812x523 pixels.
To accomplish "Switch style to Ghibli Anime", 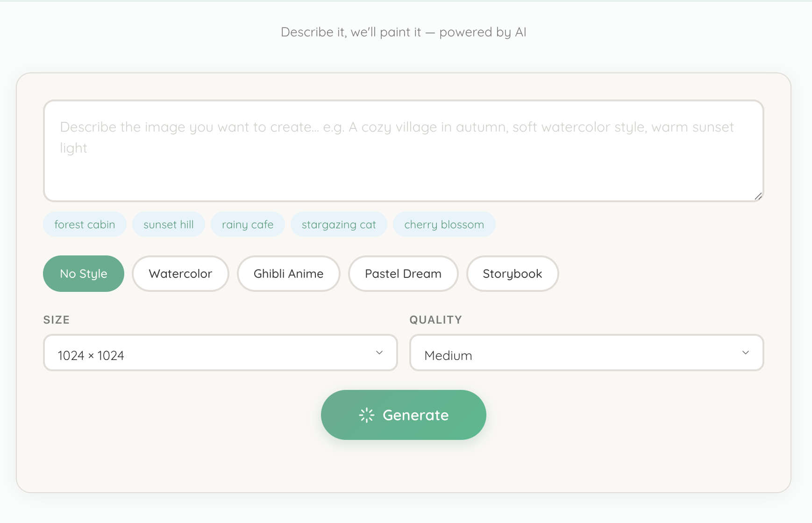I will (288, 274).
